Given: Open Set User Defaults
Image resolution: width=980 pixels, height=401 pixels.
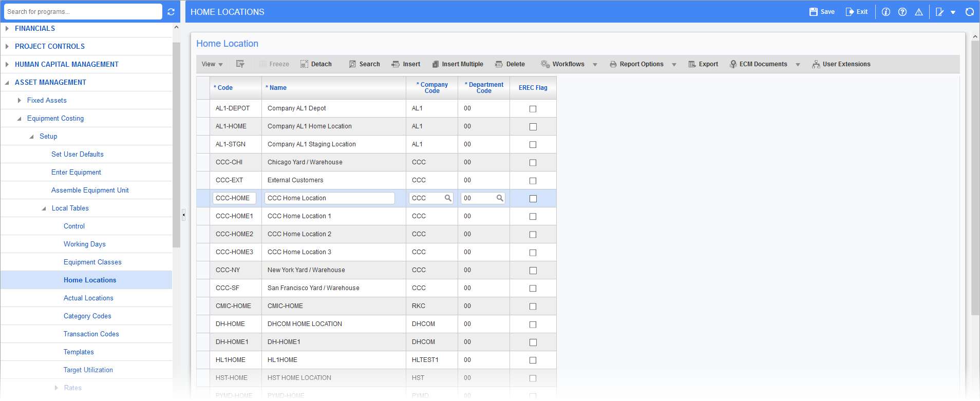Looking at the screenshot, I should 78,154.
